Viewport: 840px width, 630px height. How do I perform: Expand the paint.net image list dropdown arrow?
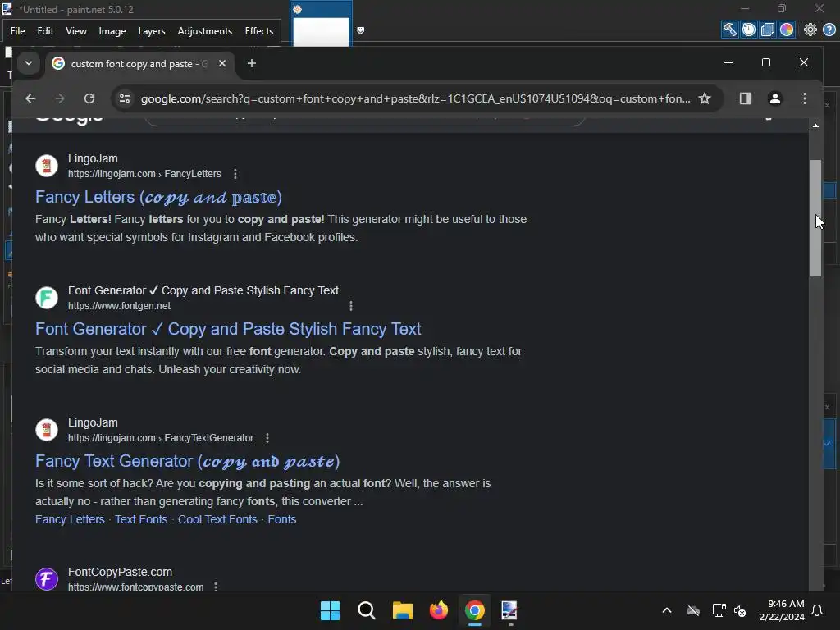361,30
